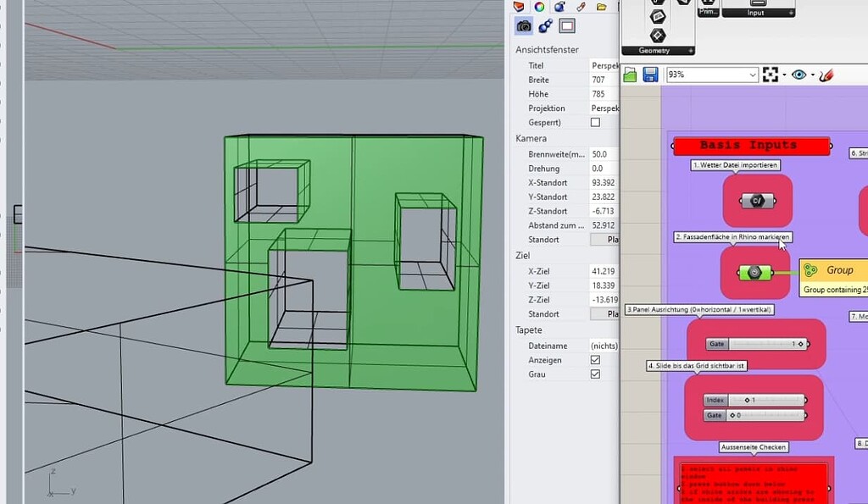868x504 pixels.
Task: Save the Grasshopper document with the disk icon
Action: [650, 75]
